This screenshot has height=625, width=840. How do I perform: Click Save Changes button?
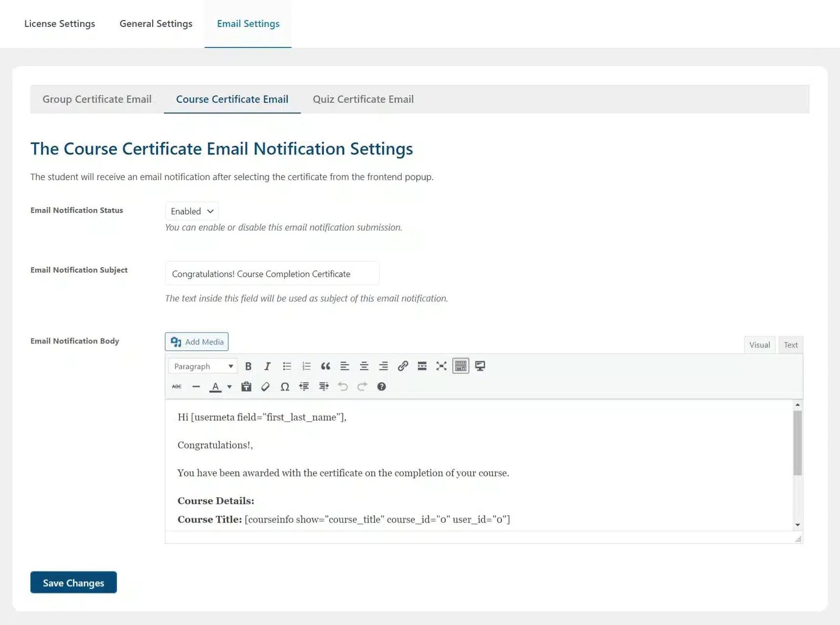[73, 582]
